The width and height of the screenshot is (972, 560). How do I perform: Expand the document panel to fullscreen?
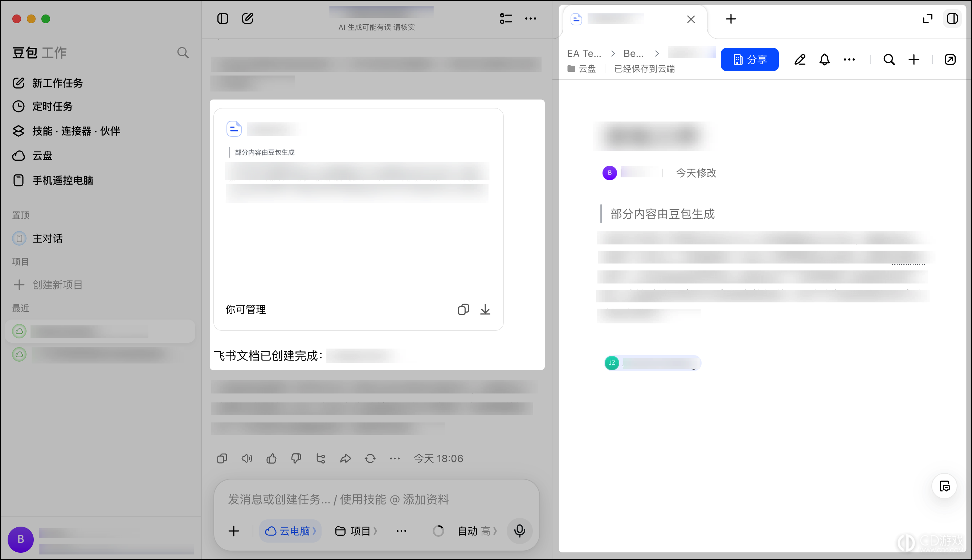[928, 18]
